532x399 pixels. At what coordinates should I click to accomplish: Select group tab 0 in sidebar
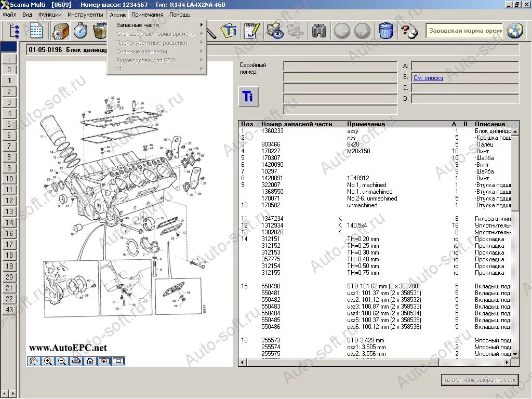(9, 70)
